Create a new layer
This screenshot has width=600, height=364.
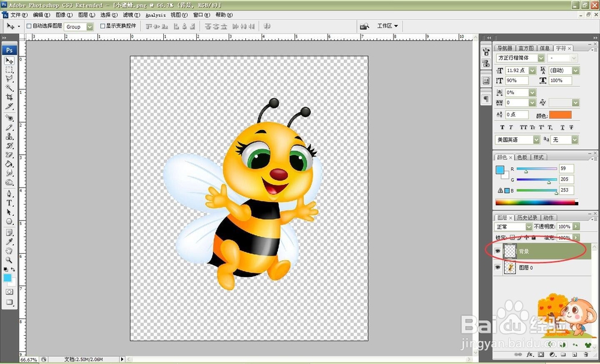pyautogui.click(x=574, y=355)
